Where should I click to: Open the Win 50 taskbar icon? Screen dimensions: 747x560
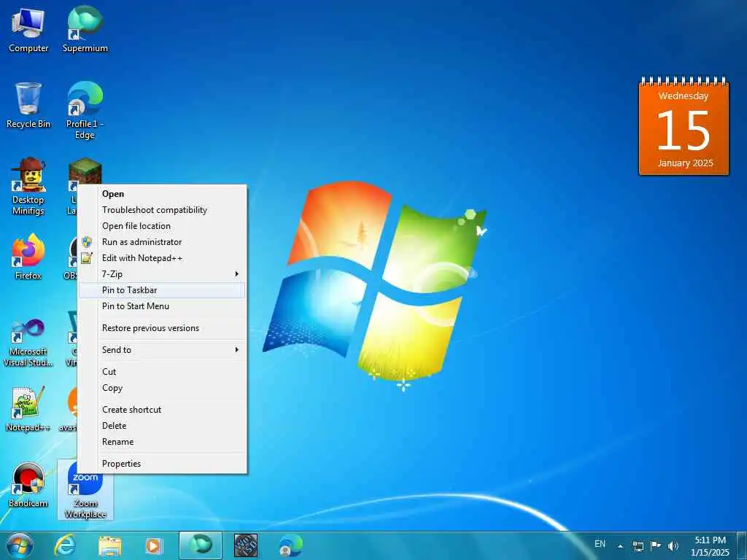[x=246, y=545]
